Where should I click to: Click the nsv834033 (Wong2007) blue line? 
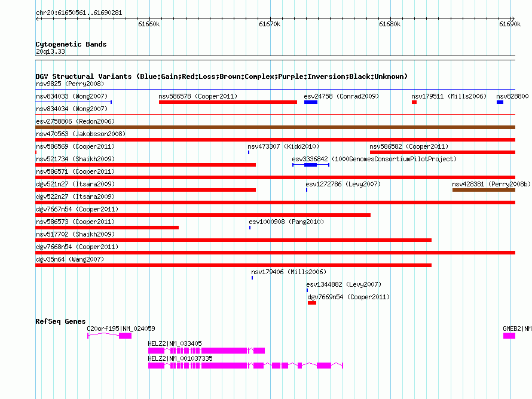pyautogui.click(x=74, y=102)
